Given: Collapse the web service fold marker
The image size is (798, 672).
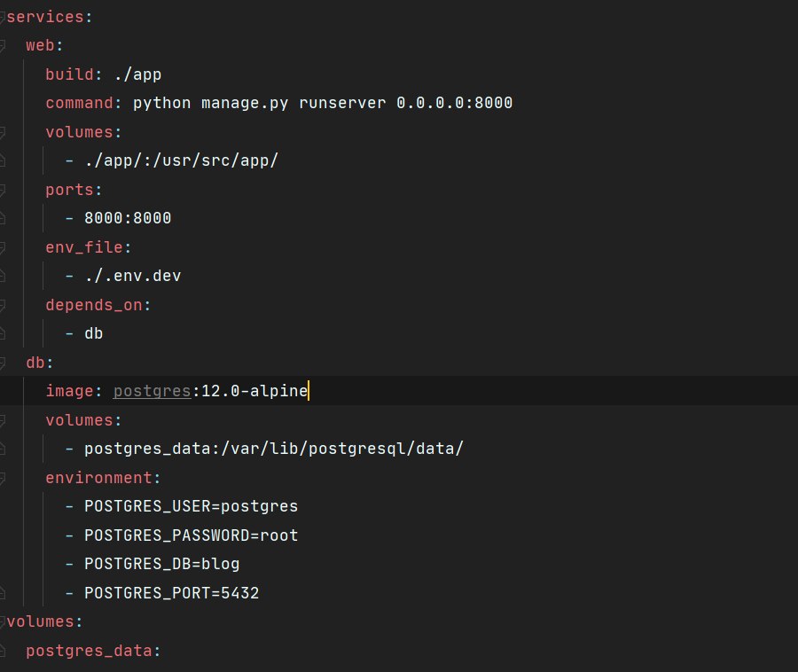Looking at the screenshot, I should (x=2, y=46).
